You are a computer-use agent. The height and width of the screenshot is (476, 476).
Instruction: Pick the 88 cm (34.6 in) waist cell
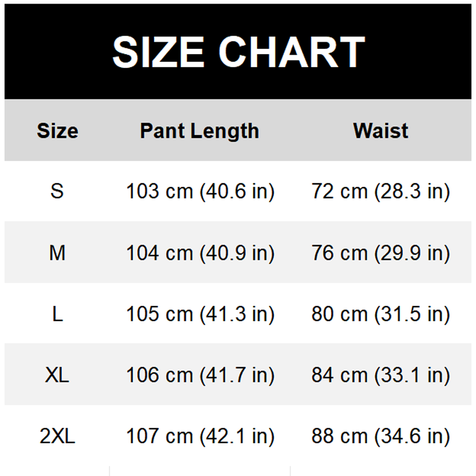pos(381,437)
